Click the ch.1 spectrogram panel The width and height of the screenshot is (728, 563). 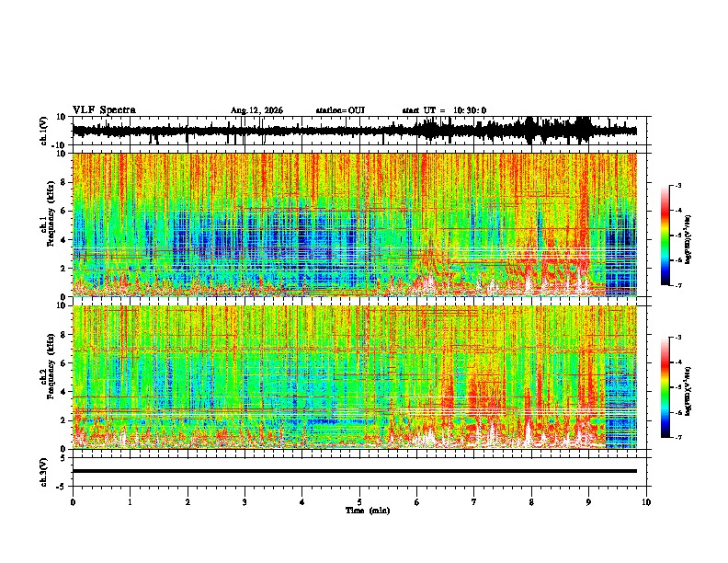coord(355,224)
